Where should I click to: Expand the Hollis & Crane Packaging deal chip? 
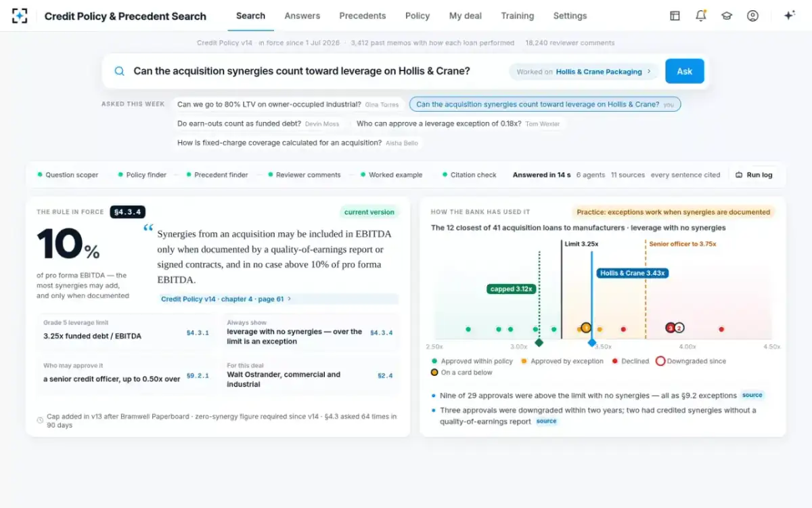tap(583, 71)
